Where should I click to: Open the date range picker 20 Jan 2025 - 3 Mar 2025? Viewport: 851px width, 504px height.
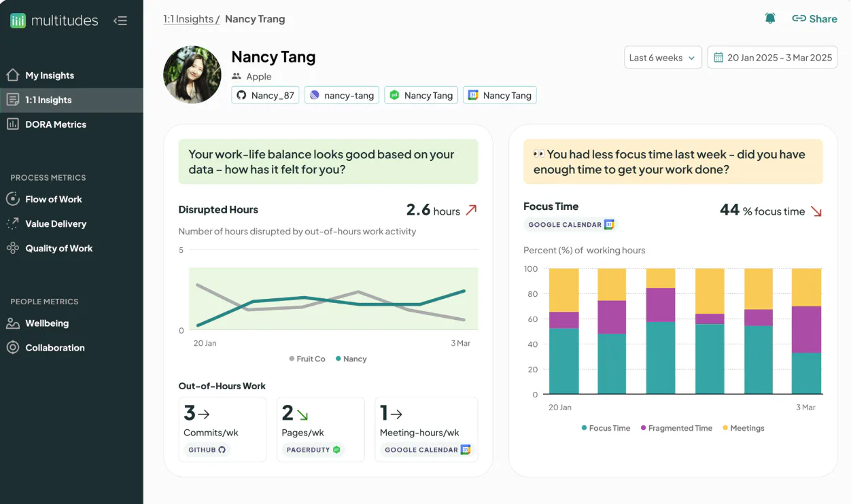pos(772,58)
